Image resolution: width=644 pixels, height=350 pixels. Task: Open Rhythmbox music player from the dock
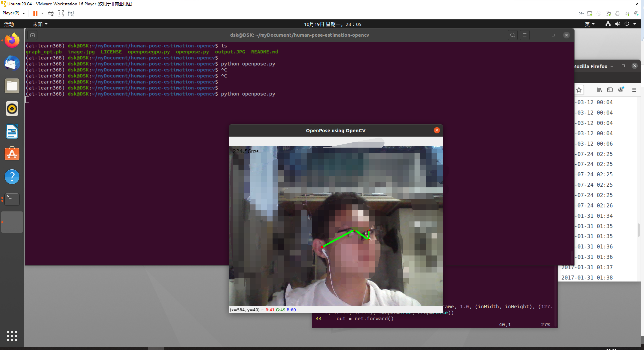(x=12, y=109)
